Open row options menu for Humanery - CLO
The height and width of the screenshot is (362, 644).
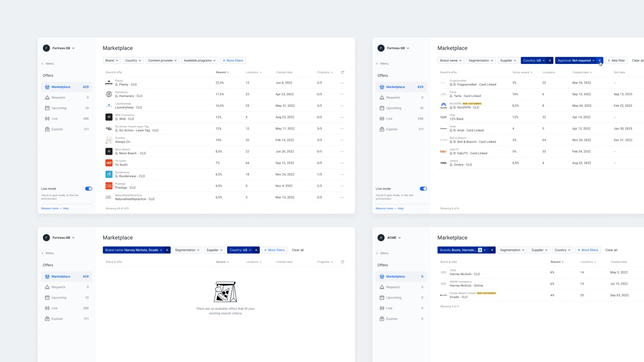coord(342,94)
